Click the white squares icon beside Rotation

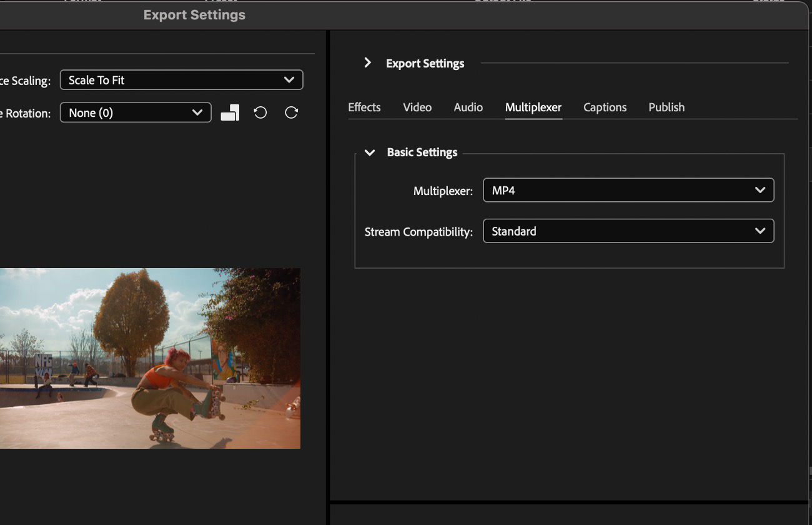click(x=230, y=113)
